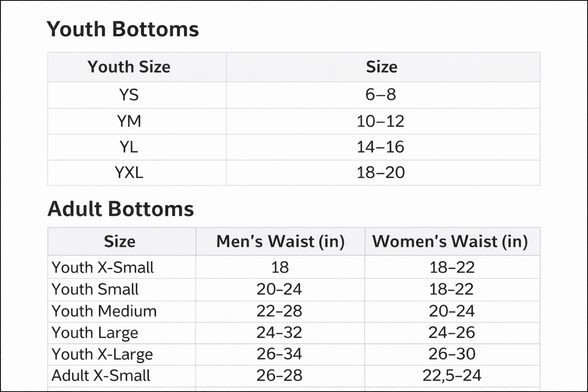Select the Men's Waist (in) column header
This screenshot has height=392, width=588.
point(280,242)
